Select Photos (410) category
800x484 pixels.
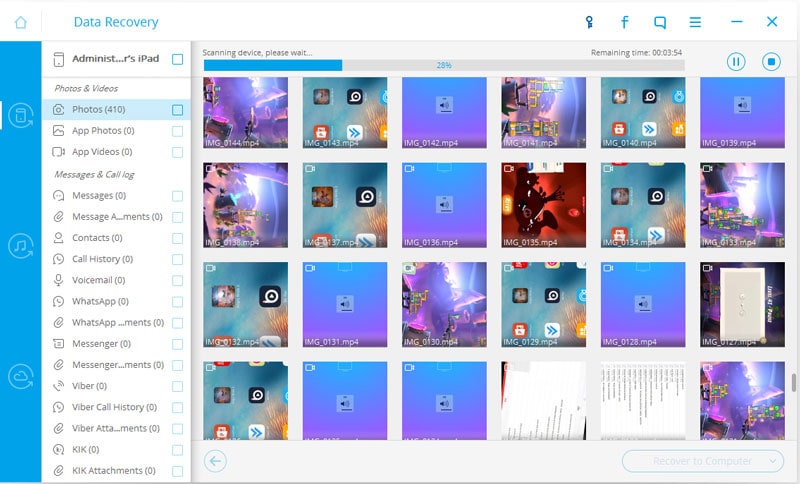click(x=116, y=110)
